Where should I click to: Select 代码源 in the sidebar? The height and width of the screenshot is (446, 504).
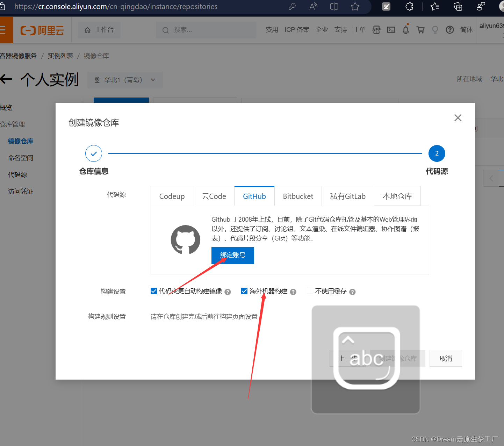pyautogui.click(x=17, y=175)
